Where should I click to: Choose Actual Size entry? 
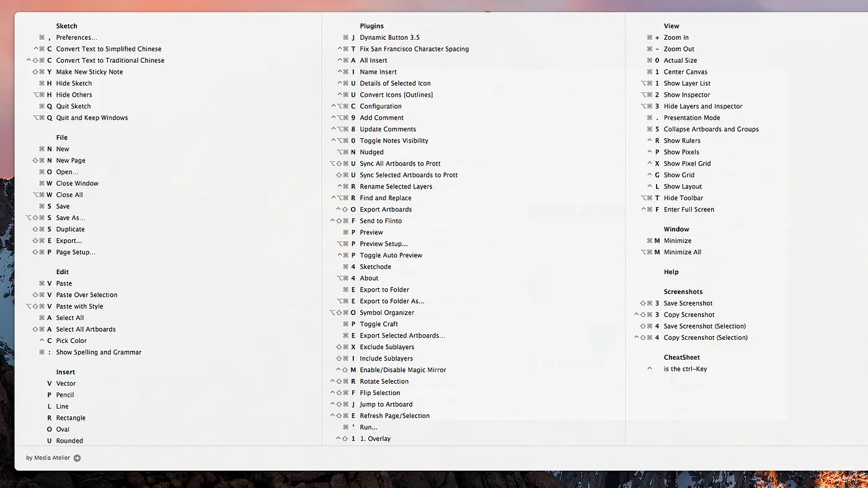[x=680, y=61]
